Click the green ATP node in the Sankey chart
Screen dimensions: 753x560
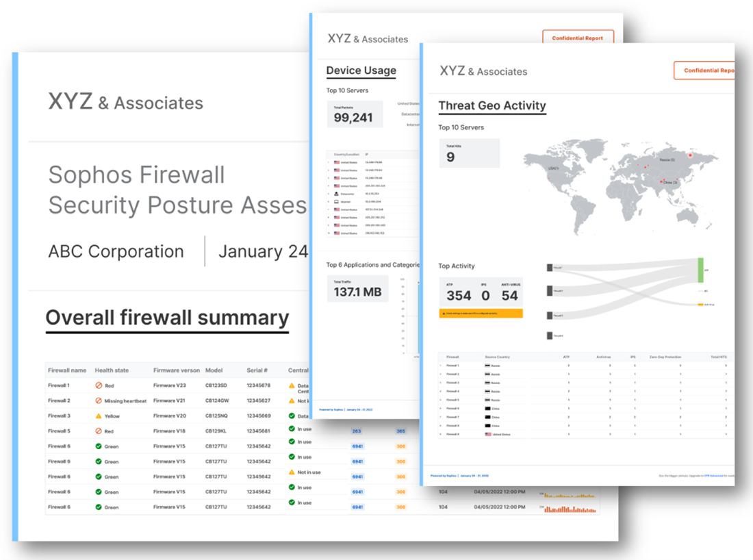[701, 270]
